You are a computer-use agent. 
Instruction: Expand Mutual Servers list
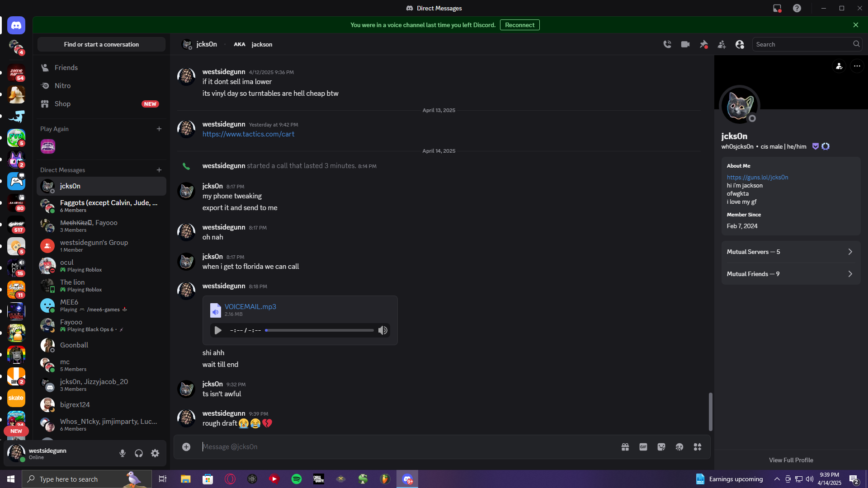pos(790,252)
